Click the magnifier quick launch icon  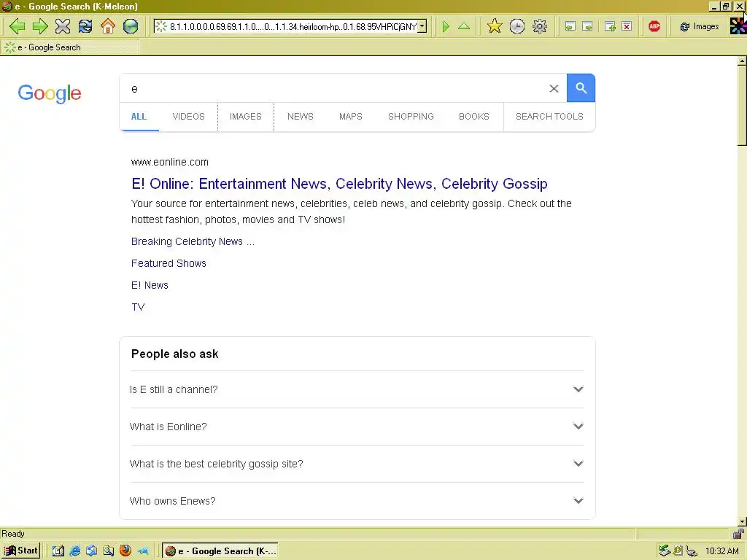109,551
